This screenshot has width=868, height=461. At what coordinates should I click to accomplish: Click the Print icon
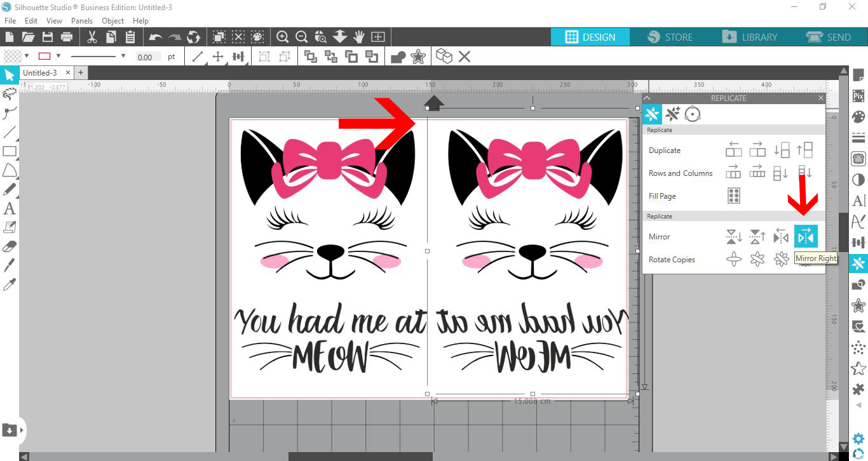pos(66,37)
